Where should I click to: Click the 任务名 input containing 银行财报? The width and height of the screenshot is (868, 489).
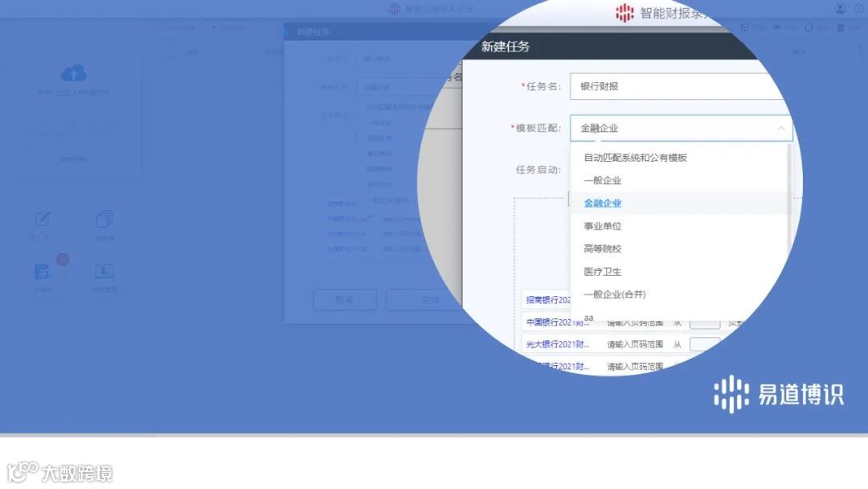coord(678,86)
